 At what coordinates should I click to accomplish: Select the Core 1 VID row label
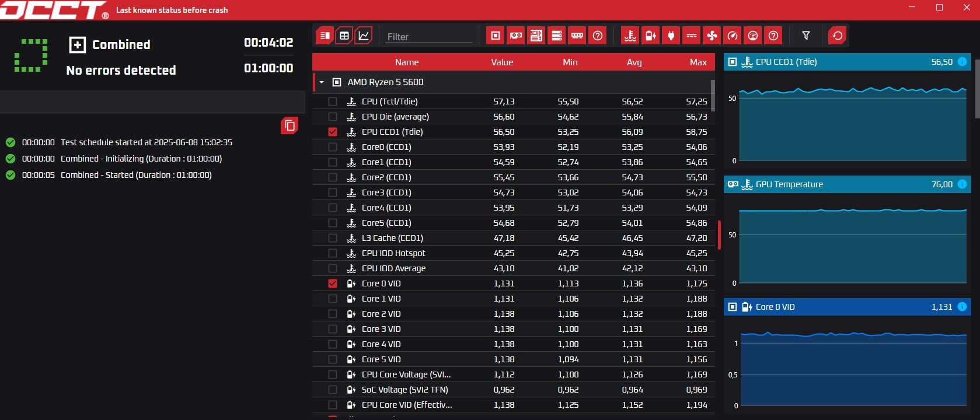click(x=381, y=299)
